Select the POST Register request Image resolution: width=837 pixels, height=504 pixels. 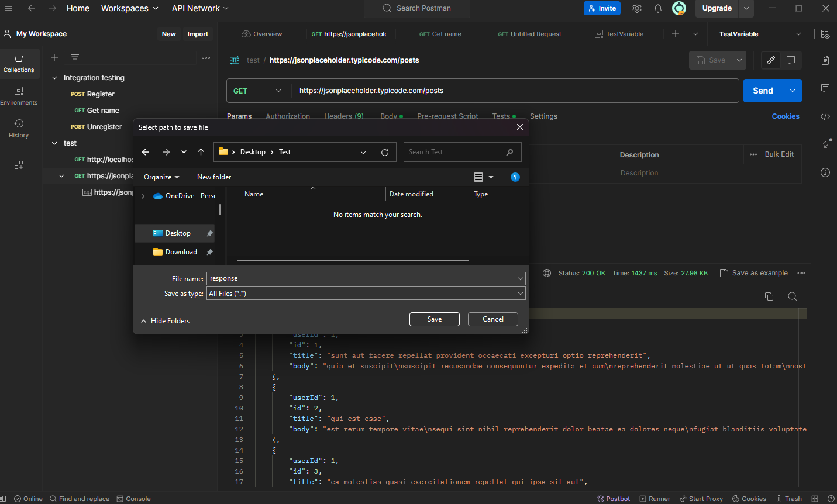92,94
